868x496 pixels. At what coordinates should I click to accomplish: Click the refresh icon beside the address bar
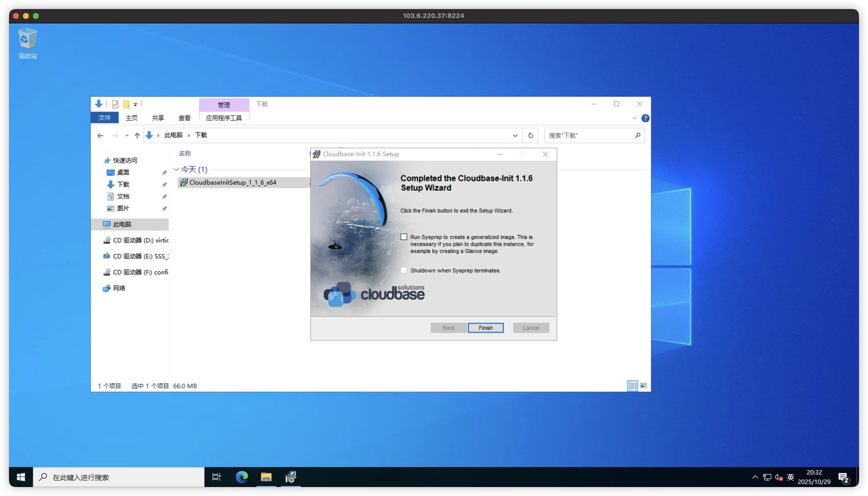tap(530, 135)
